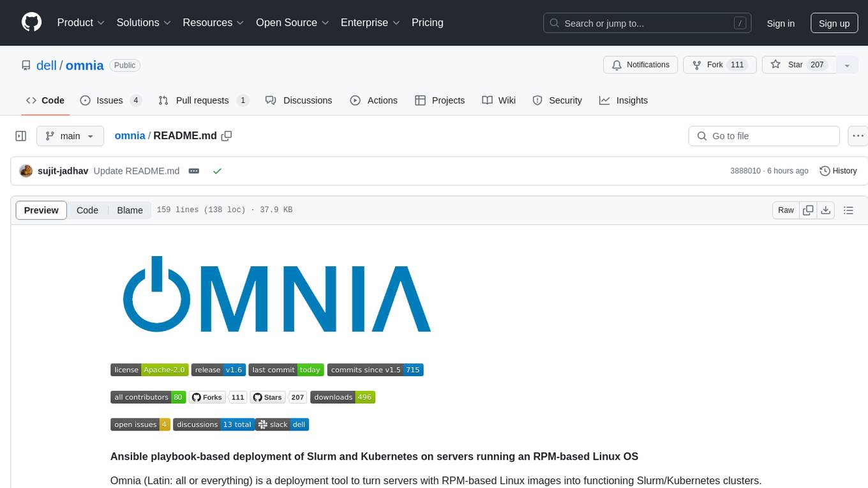Open the Forks 111 badge
Screen dimensions: 868x488
tap(218, 397)
